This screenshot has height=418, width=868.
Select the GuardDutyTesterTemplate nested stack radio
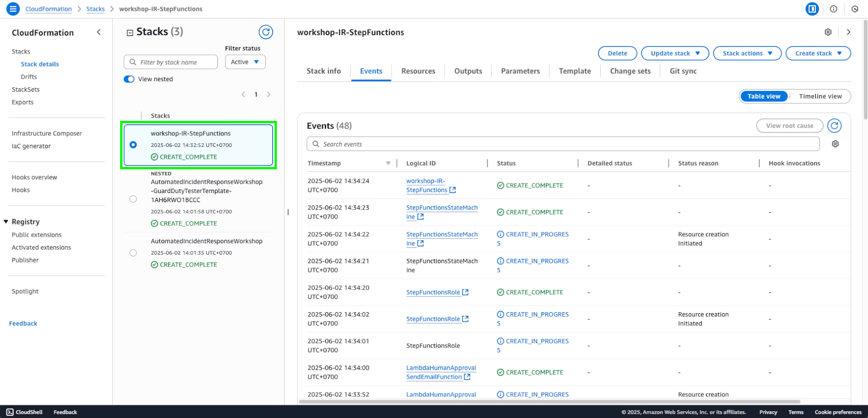tap(133, 199)
